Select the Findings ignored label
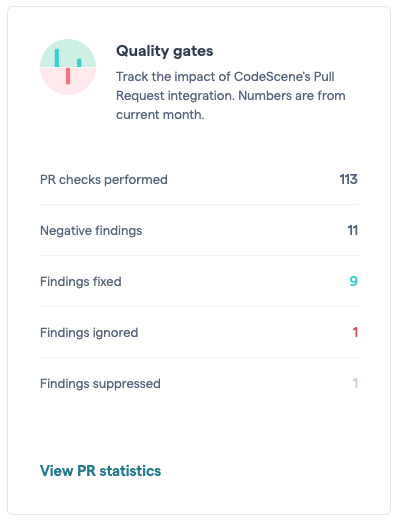396x521 pixels. coord(89,333)
